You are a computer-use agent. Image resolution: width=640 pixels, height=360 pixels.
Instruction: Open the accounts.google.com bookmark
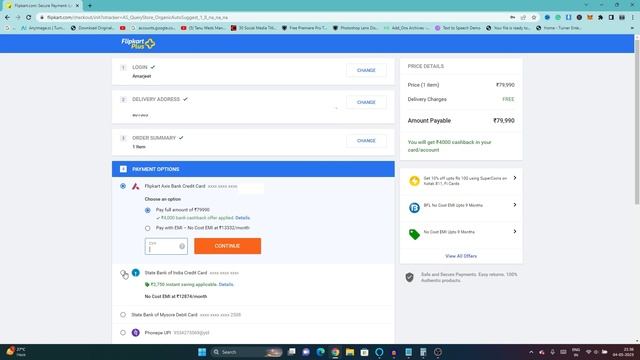(x=153, y=28)
